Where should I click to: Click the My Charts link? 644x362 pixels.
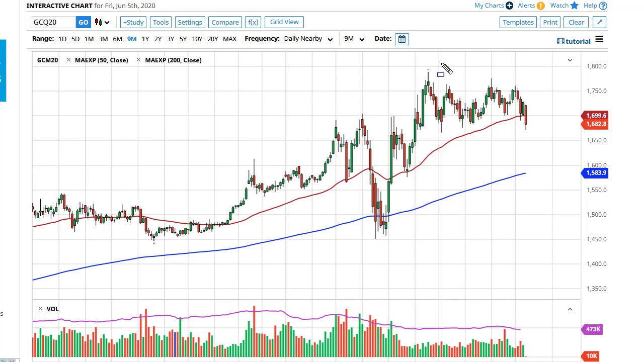coord(489,6)
